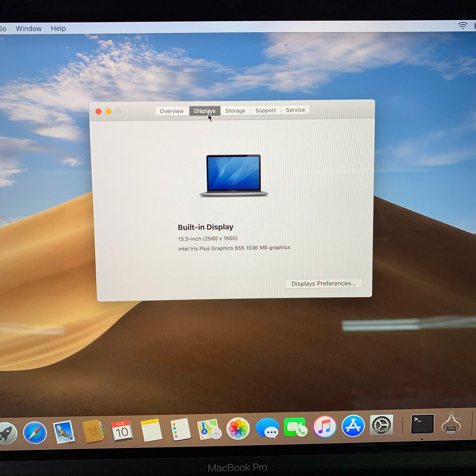Open the Service tab

point(295,110)
